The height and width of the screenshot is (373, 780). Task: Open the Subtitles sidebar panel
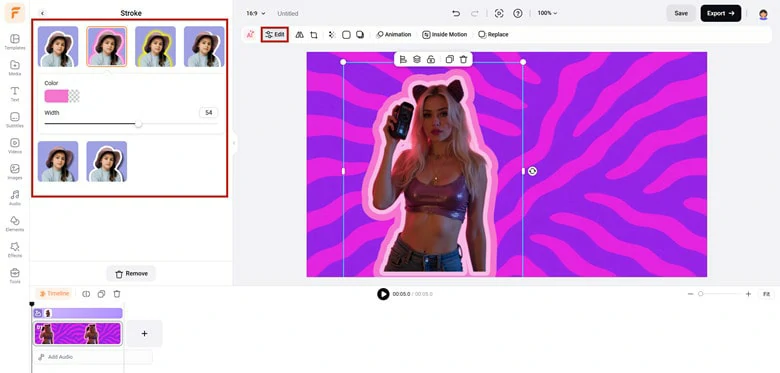[x=15, y=120]
